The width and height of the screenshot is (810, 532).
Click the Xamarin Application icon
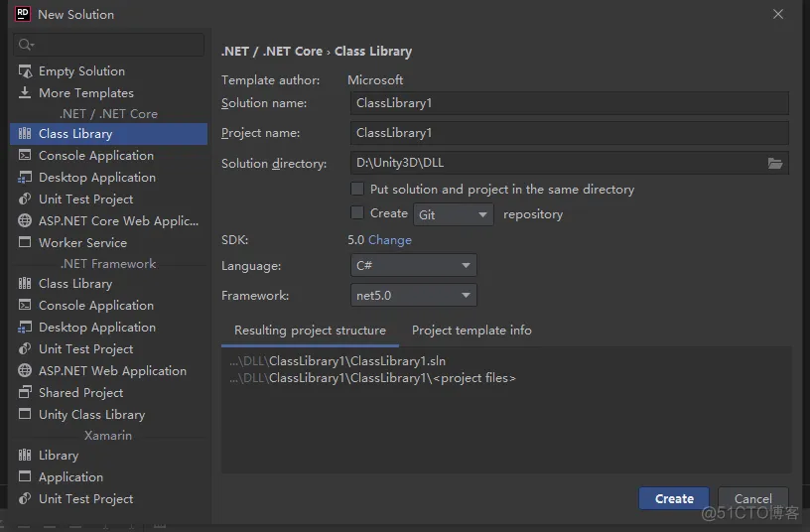pos(25,476)
